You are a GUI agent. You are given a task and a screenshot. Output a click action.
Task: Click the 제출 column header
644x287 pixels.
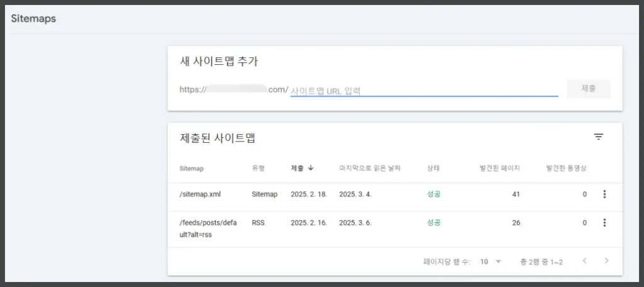[297, 168]
